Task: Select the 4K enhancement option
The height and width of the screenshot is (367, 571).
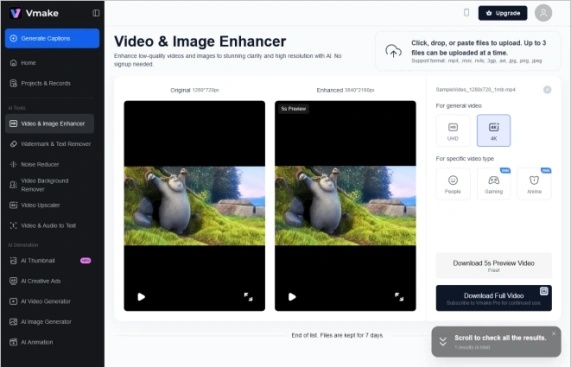Action: 493,131
